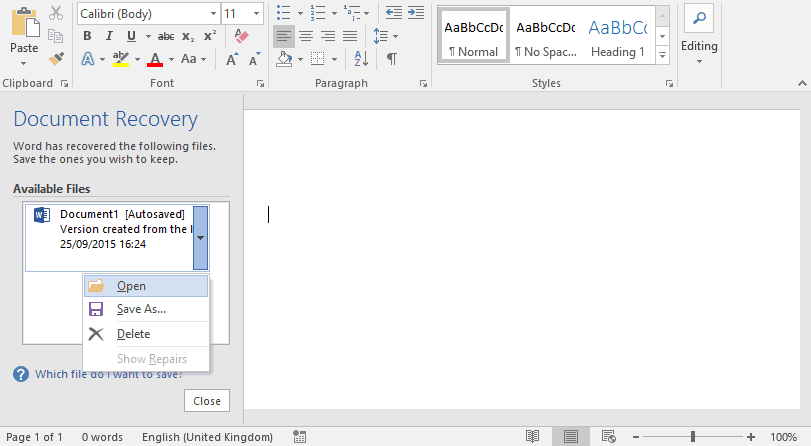The height and width of the screenshot is (446, 811).
Task: Grow font size
Action: coord(232,59)
